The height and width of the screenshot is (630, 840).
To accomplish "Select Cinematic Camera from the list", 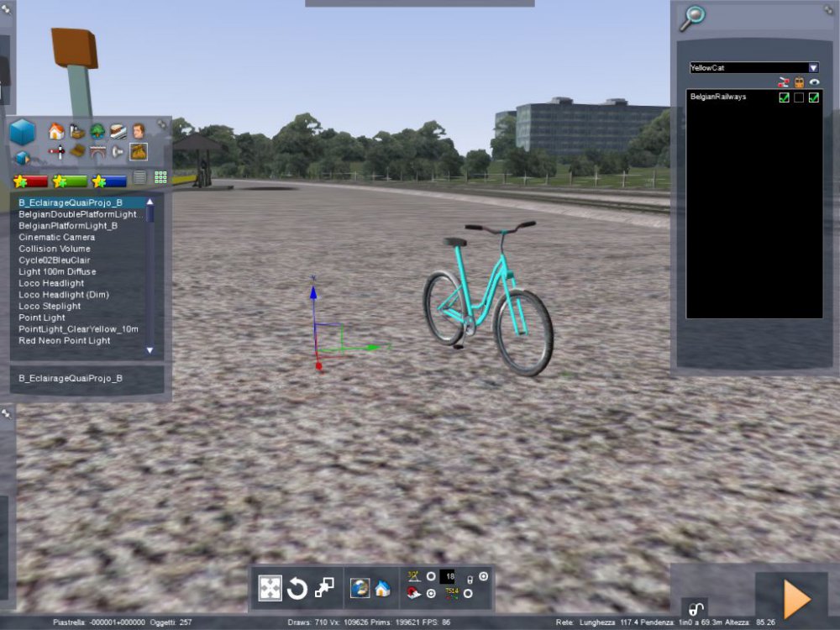I will tap(57, 237).
